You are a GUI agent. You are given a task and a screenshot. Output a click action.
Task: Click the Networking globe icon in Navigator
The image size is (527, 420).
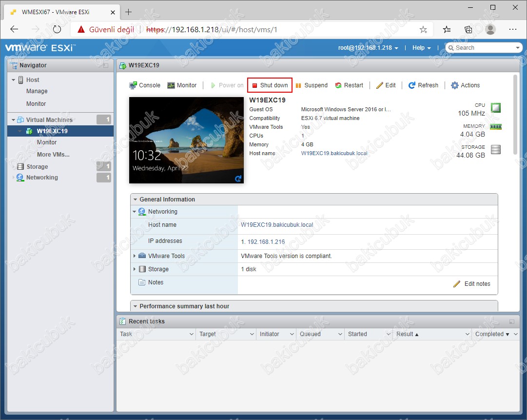pyautogui.click(x=20, y=178)
